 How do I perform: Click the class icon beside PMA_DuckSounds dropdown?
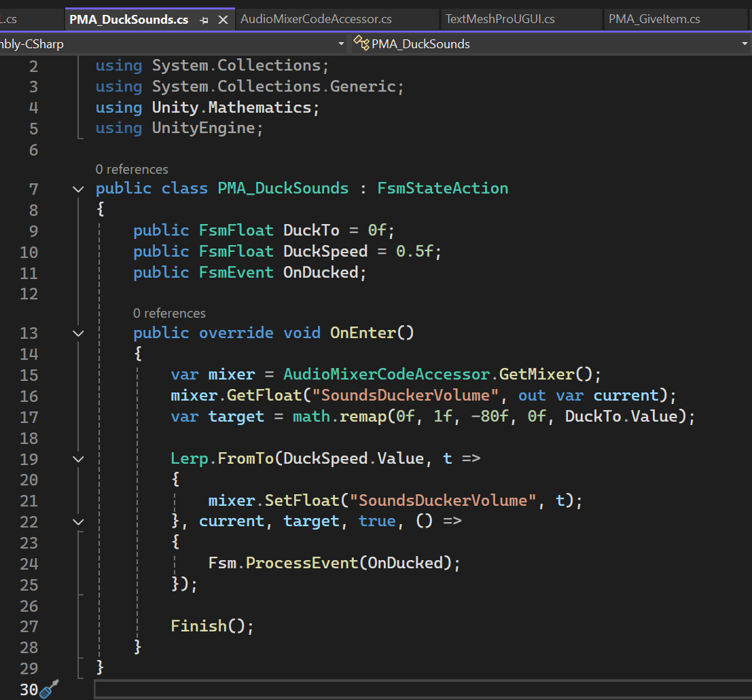(x=361, y=43)
